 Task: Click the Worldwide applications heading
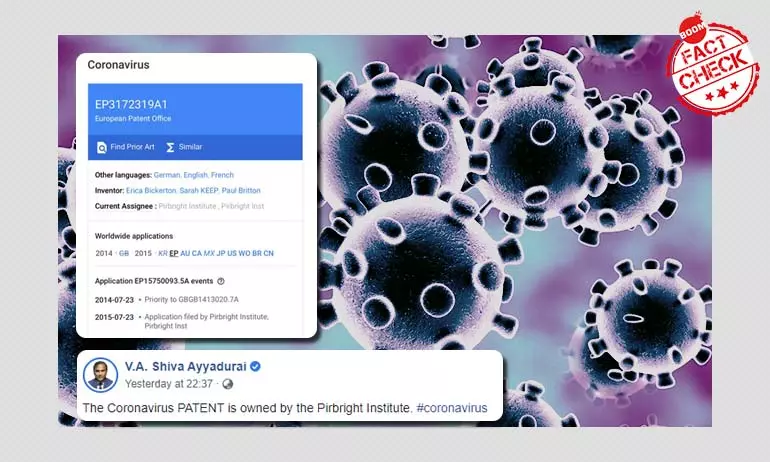[x=134, y=236]
